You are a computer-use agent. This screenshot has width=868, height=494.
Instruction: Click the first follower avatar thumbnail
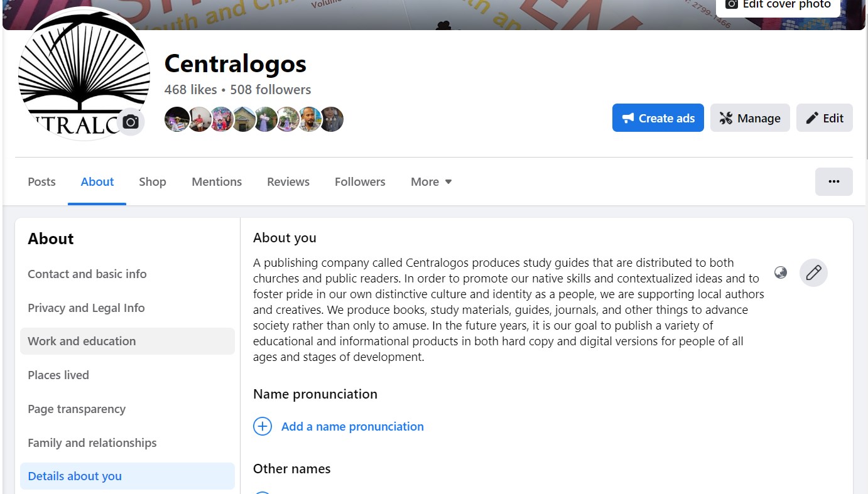pos(176,119)
